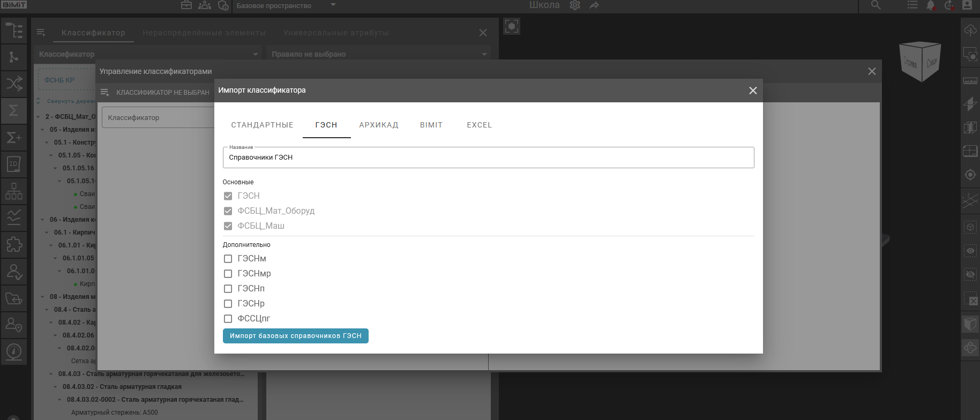Switch to the EXCEL tab

point(480,125)
